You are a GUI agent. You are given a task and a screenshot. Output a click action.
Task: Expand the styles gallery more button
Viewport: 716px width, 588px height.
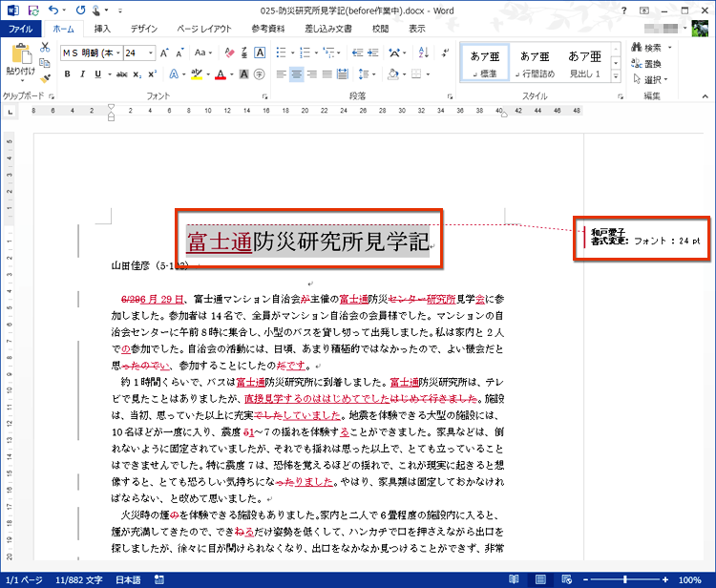coord(616,76)
